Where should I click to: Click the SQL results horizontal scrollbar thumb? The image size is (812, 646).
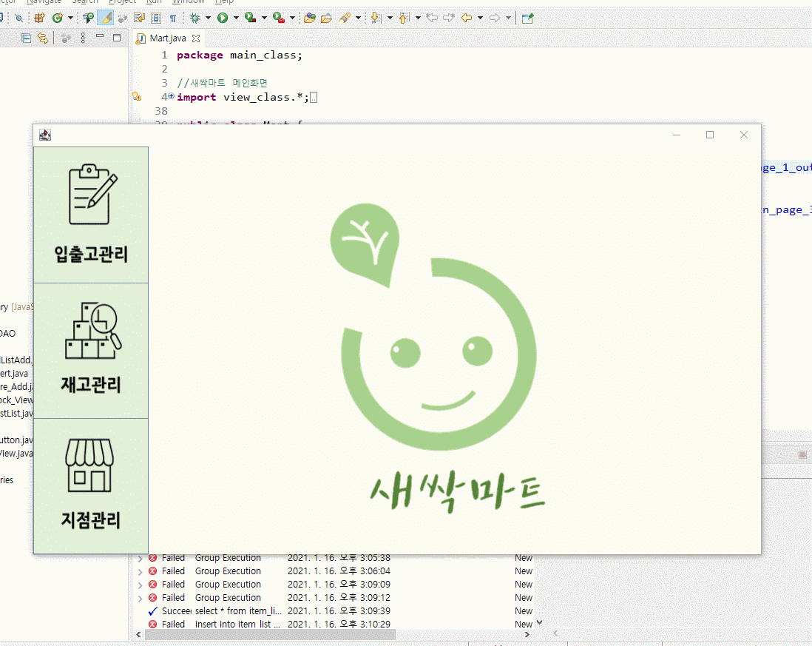pos(271,635)
